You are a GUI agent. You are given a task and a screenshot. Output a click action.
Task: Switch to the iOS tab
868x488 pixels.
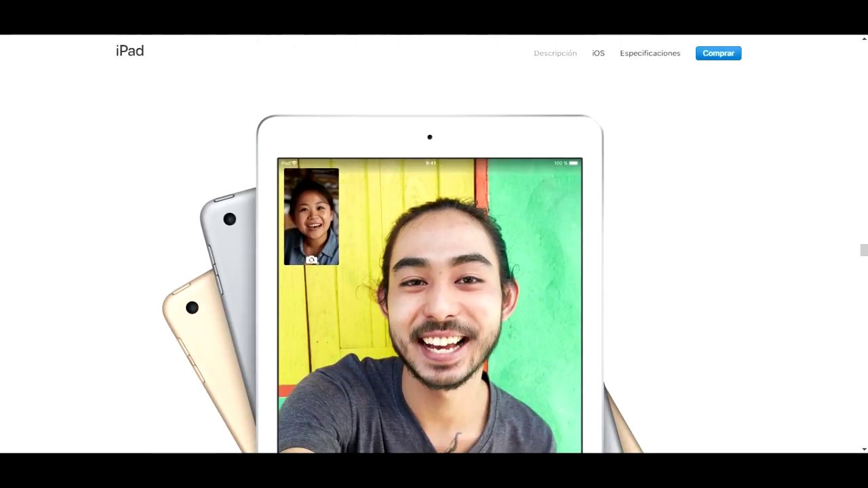pos(598,53)
